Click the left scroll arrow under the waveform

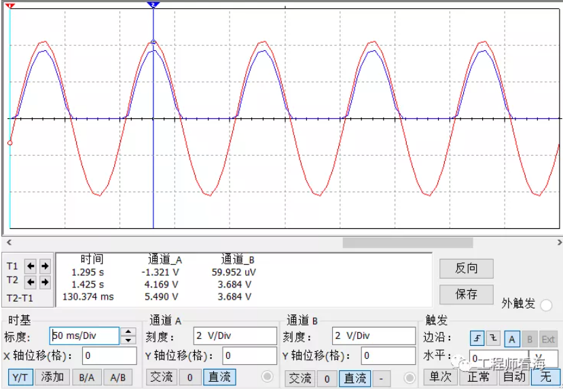pyautogui.click(x=9, y=243)
